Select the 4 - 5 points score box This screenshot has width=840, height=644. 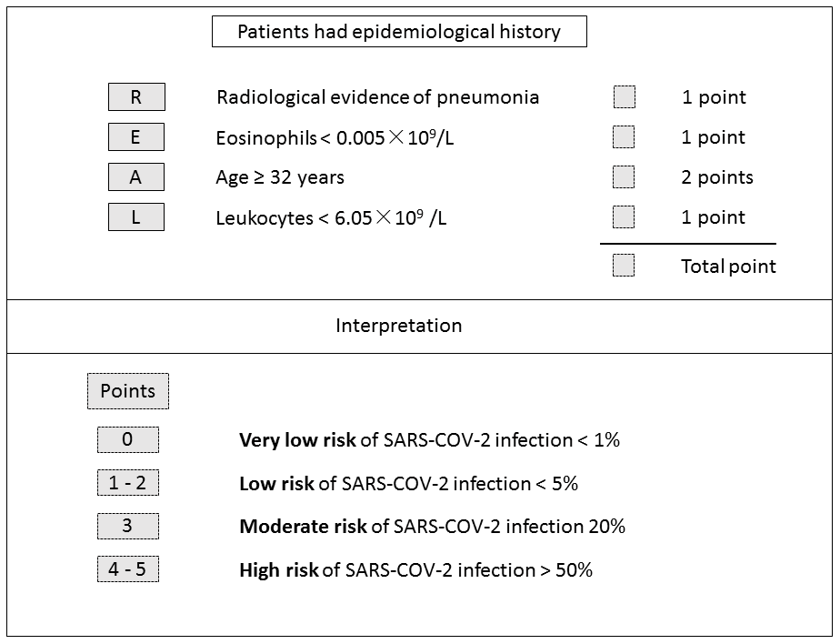(x=127, y=569)
